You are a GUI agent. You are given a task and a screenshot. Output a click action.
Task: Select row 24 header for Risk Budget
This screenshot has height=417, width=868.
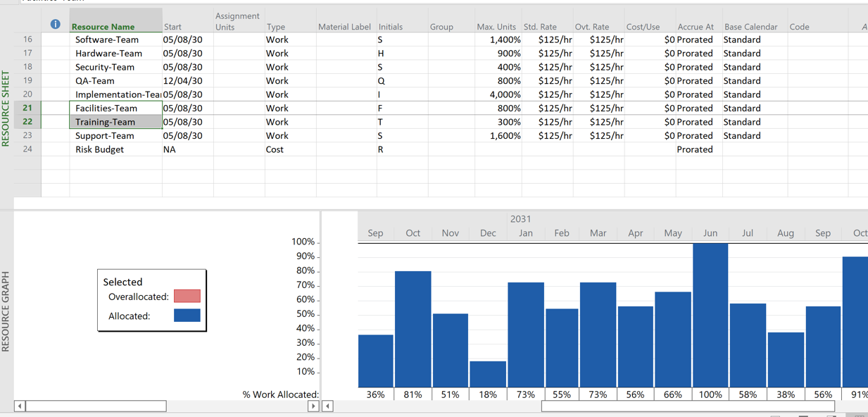(27, 149)
